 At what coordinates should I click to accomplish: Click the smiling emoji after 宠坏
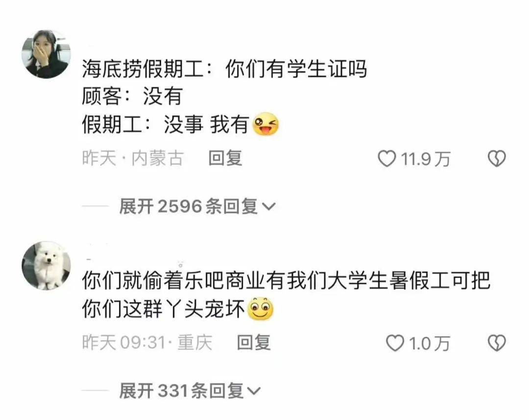point(261,308)
